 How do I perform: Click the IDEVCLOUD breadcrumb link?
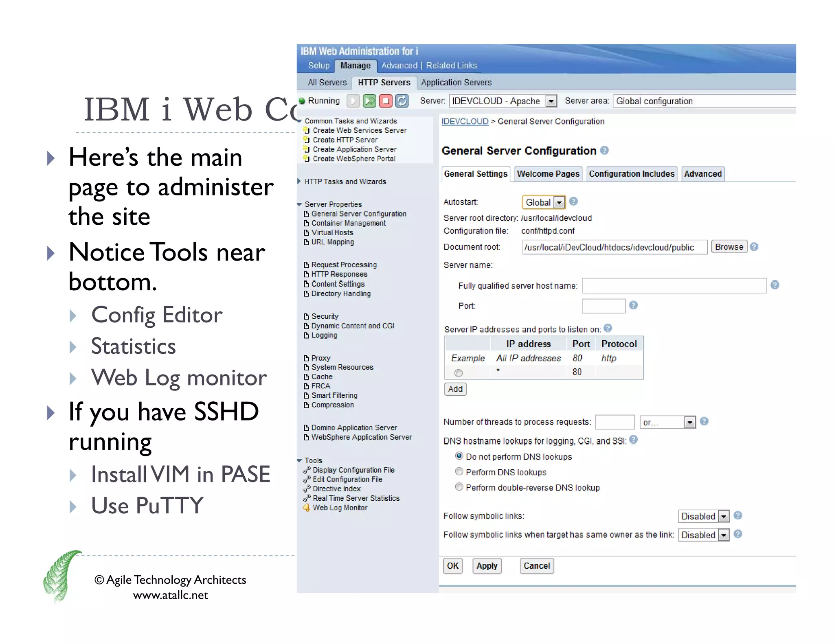tap(465, 121)
